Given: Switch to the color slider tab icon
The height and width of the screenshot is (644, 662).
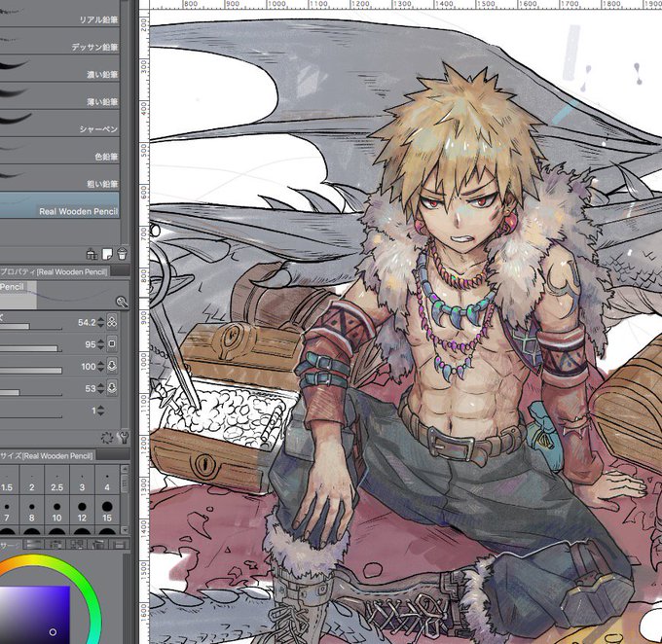Looking at the screenshot, I should tap(32, 544).
